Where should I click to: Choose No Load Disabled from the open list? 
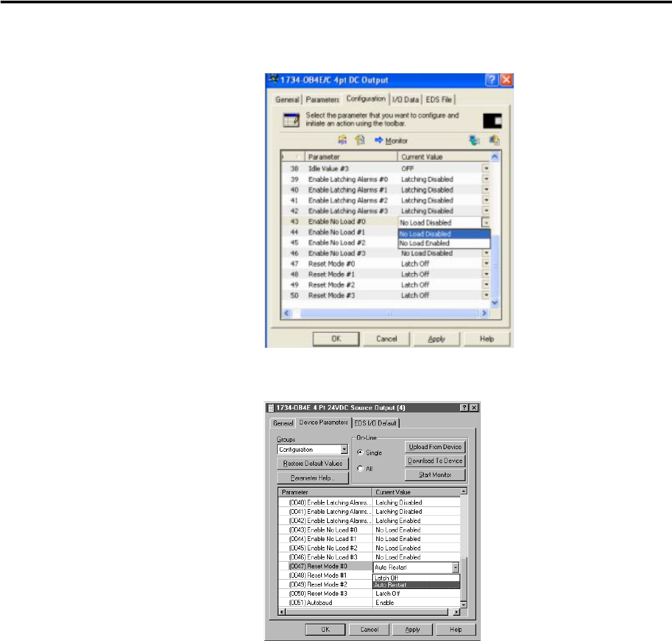point(444,234)
